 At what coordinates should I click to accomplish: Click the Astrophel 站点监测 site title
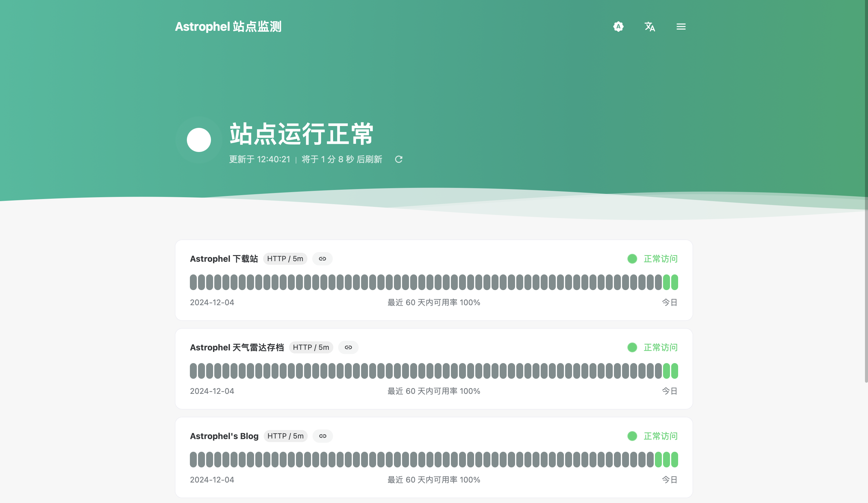(228, 27)
